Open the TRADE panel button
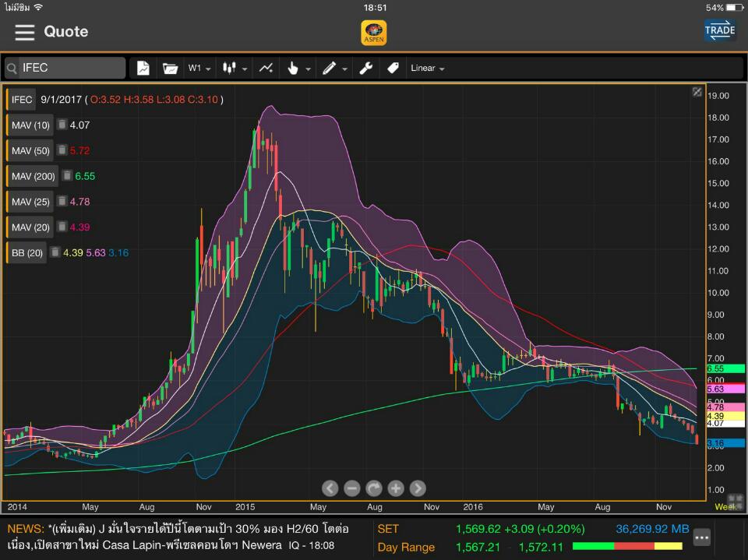Image resolution: width=748 pixels, height=560 pixels. pyautogui.click(x=720, y=31)
